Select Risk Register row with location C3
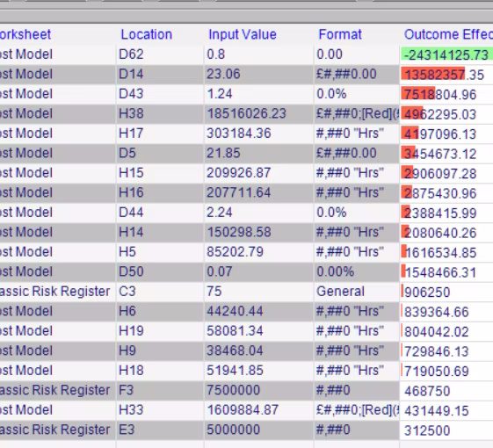The height and width of the screenshot is (448, 493). pos(246,292)
